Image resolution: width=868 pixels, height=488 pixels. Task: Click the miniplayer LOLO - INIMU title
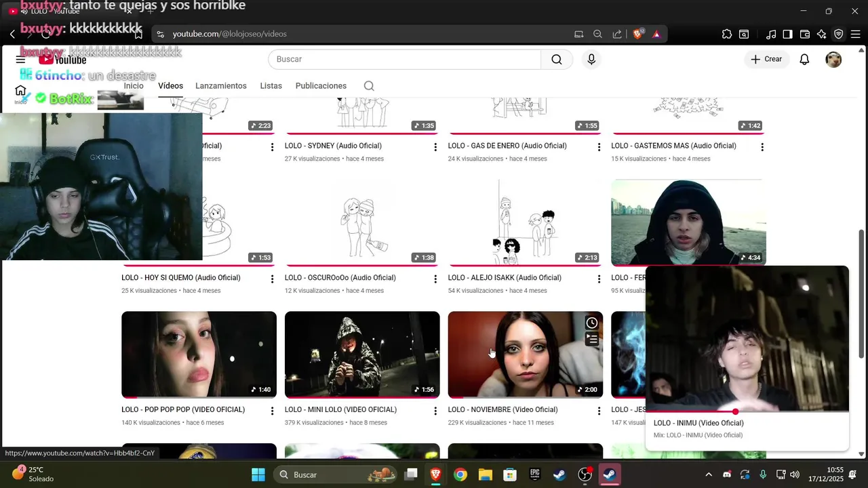point(698,423)
